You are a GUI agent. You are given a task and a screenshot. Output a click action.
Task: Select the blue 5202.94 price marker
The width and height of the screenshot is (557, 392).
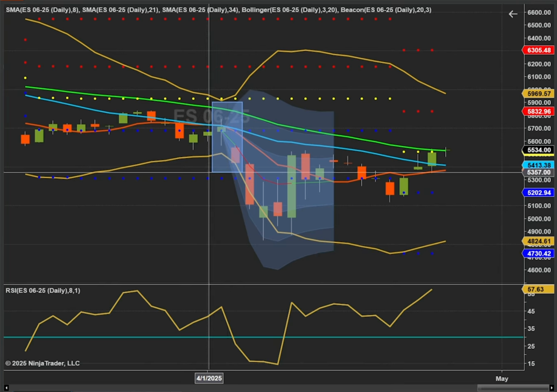[539, 193]
